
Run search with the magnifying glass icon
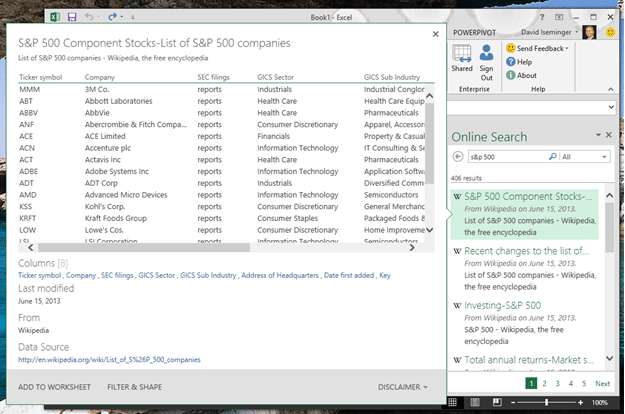[x=552, y=157]
